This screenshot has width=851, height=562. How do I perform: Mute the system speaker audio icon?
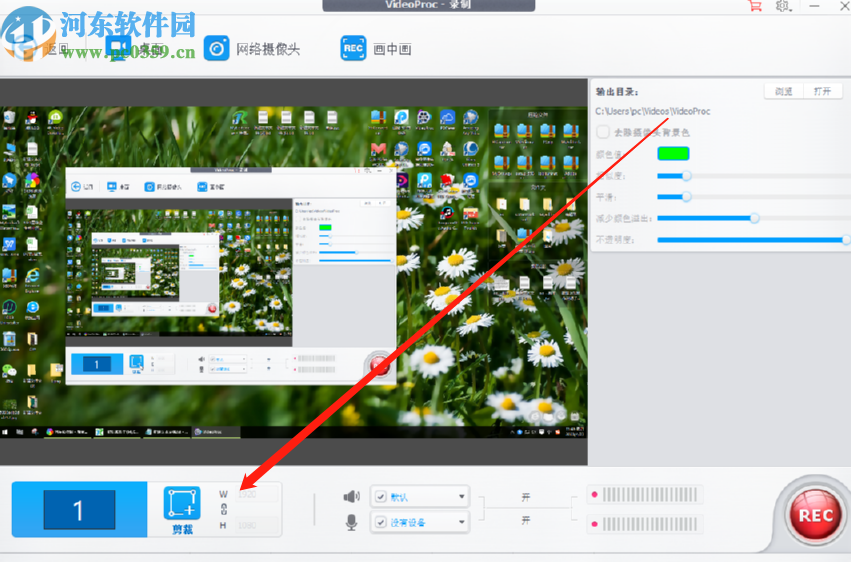[x=351, y=496]
